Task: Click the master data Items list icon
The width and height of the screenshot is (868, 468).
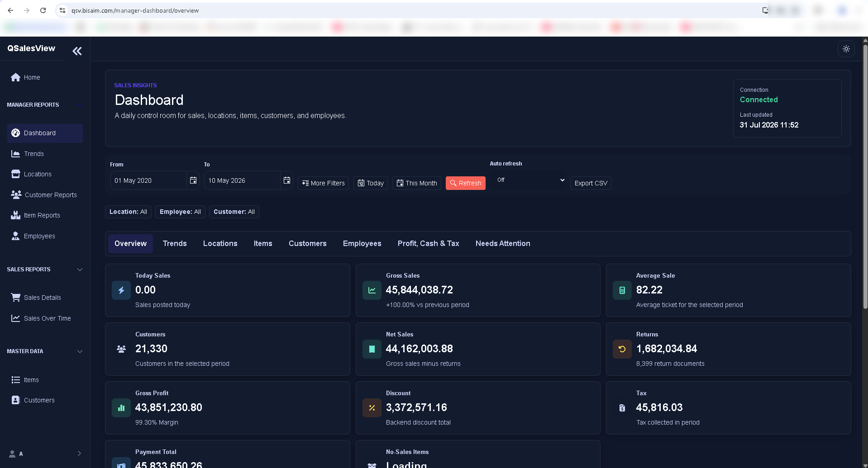Action: [16, 380]
